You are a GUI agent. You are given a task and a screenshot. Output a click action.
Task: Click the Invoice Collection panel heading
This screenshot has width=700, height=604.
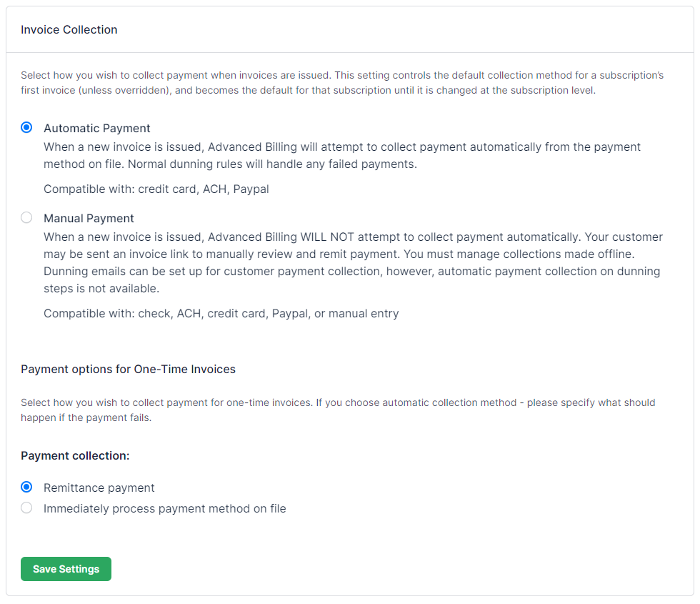69,30
